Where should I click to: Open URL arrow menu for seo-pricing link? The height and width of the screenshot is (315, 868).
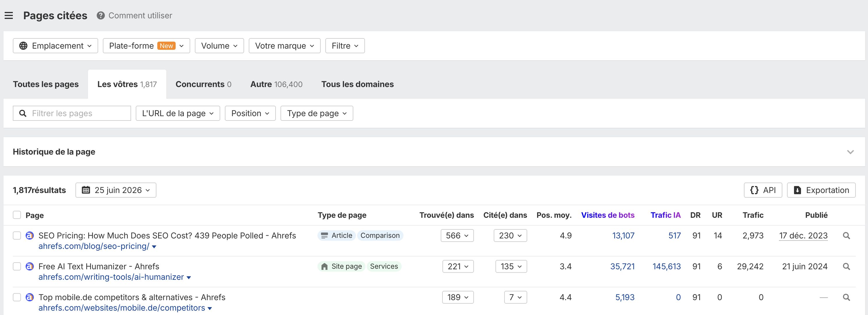coord(154,247)
